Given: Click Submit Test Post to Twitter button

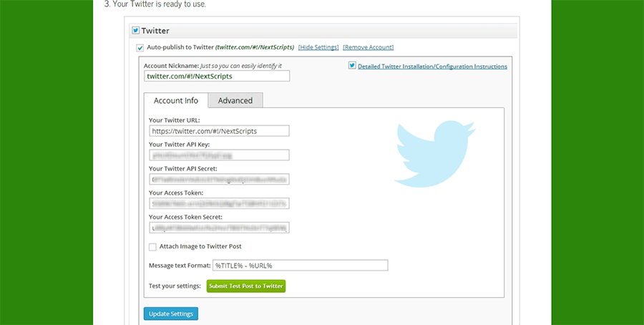Looking at the screenshot, I should pos(246,286).
